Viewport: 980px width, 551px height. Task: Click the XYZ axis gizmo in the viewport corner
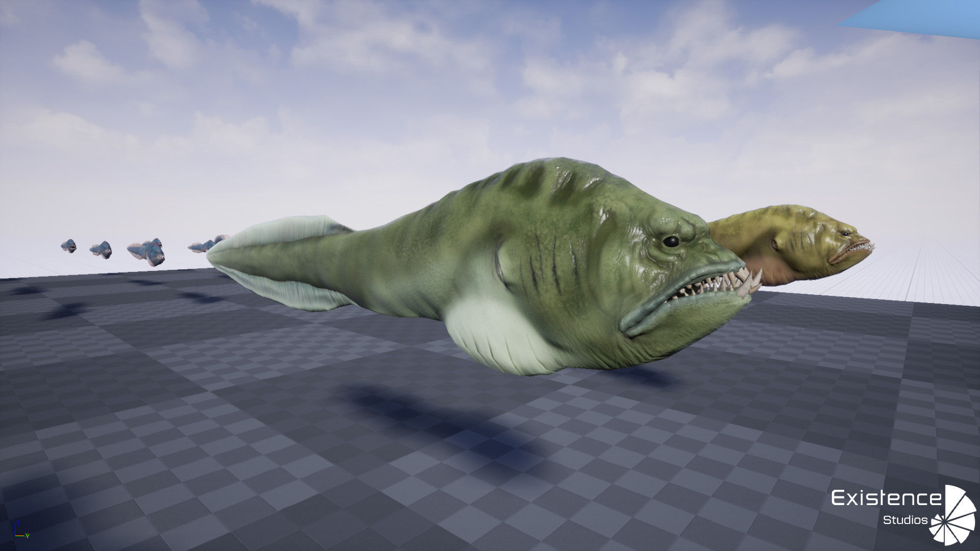pyautogui.click(x=22, y=531)
